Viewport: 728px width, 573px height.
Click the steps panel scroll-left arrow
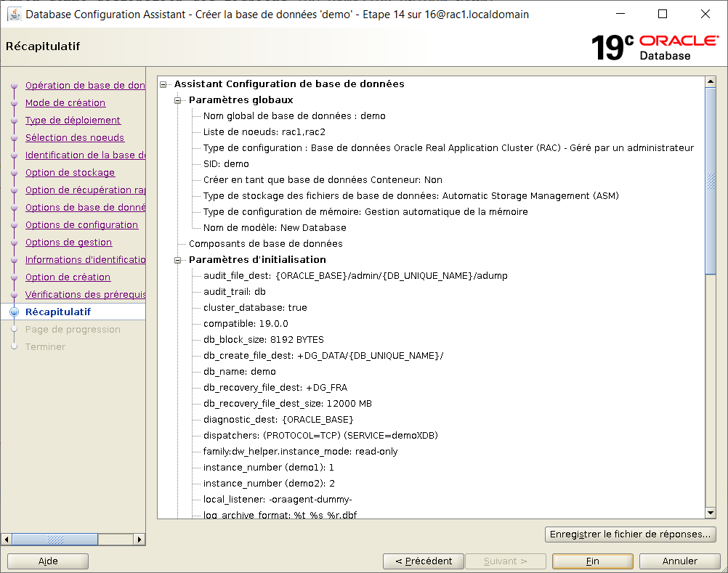click(6, 539)
